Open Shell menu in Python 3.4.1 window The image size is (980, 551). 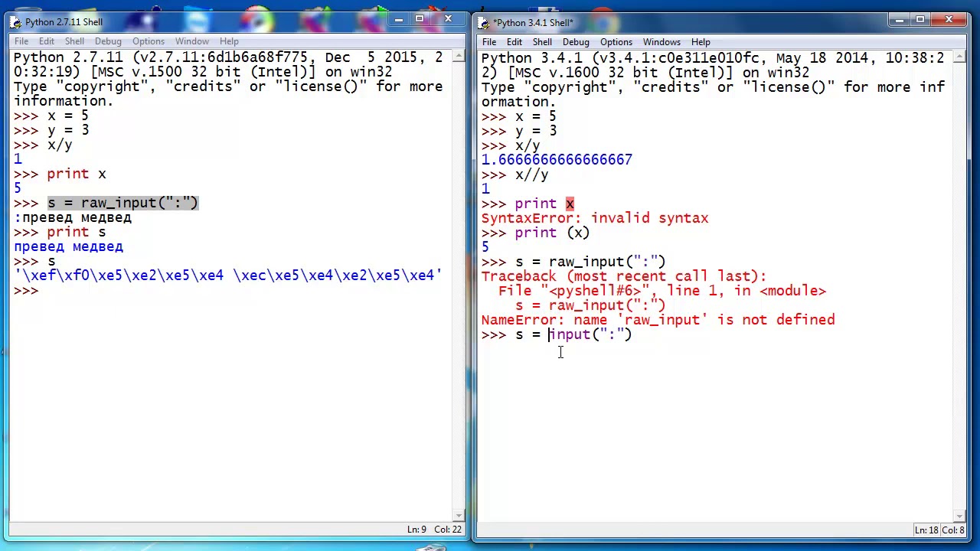pos(542,42)
